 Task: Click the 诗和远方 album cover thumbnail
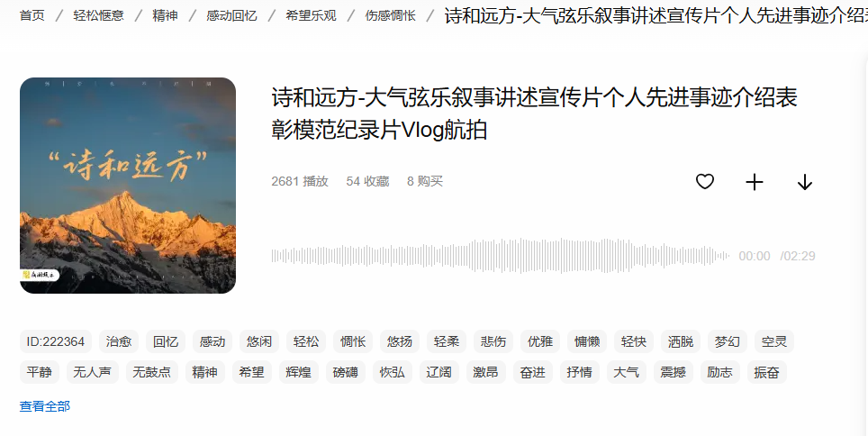(128, 186)
